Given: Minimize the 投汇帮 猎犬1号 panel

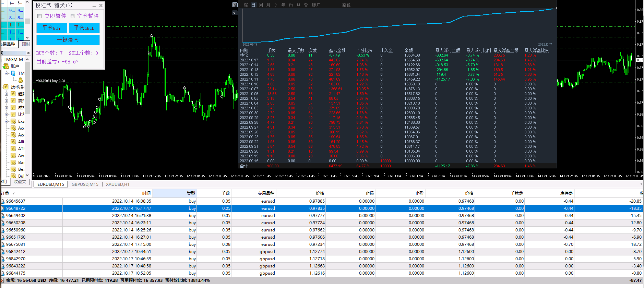Looking at the screenshot, I should (94, 6).
